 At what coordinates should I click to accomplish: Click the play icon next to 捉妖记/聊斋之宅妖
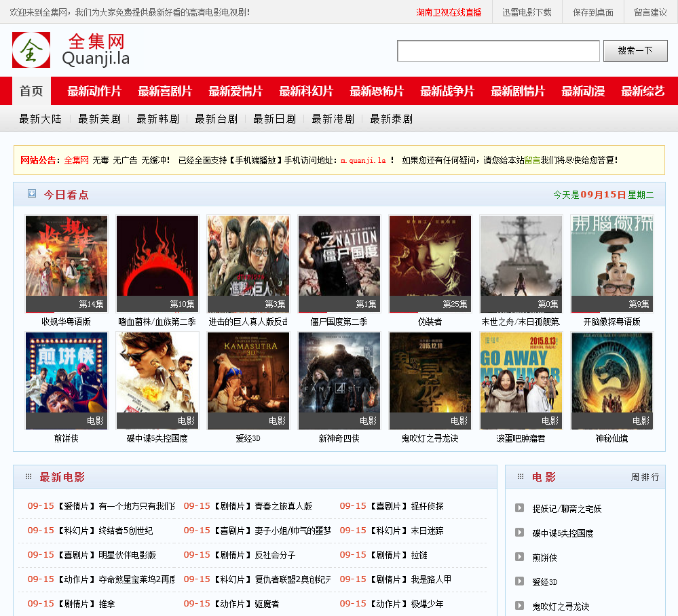point(519,508)
